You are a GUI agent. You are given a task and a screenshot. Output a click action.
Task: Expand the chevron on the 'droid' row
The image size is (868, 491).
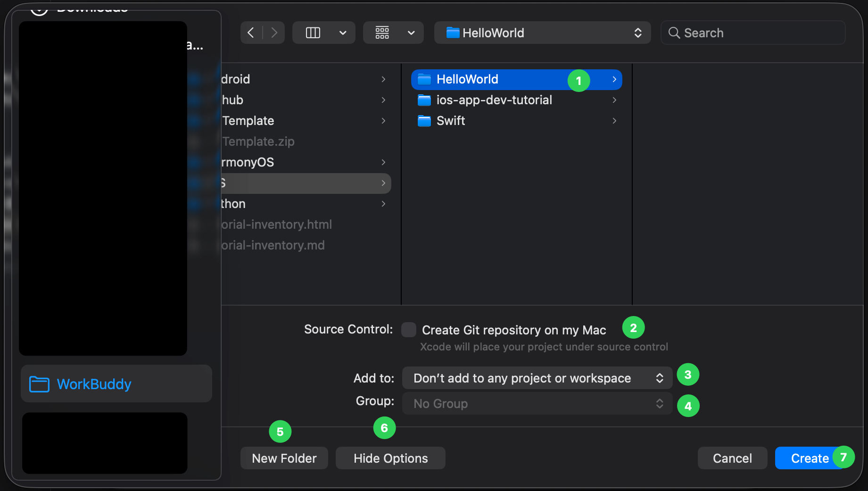pos(383,79)
